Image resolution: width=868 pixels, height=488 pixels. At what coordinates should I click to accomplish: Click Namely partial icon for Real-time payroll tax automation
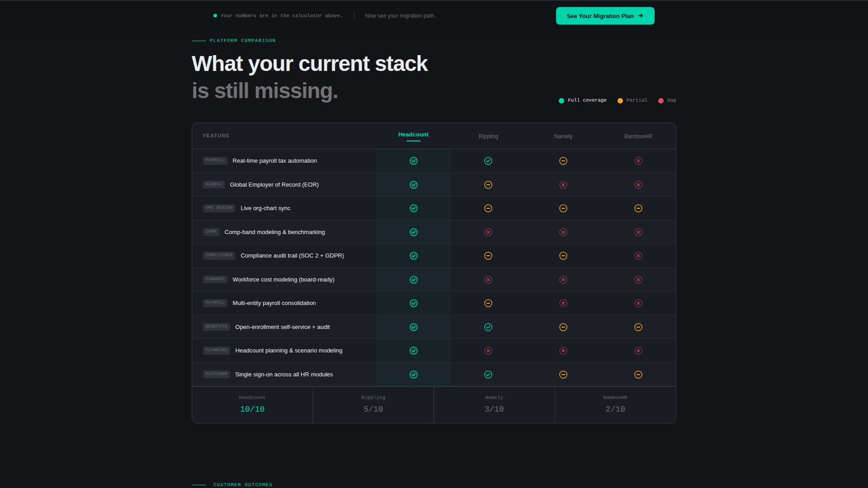point(563,161)
